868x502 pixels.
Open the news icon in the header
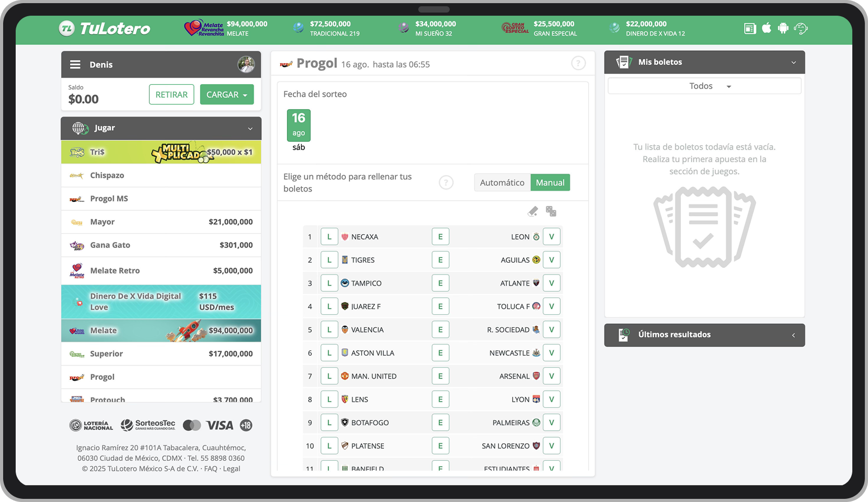(x=750, y=28)
